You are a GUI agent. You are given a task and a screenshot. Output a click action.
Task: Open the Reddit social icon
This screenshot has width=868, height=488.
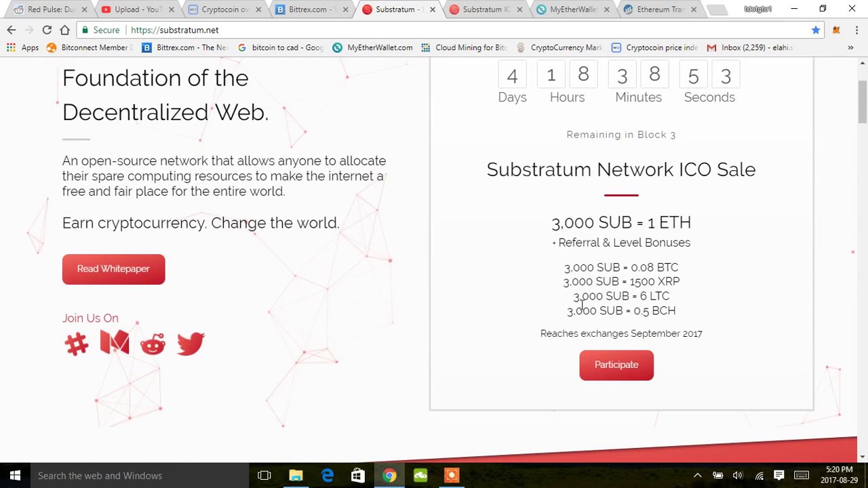point(153,344)
